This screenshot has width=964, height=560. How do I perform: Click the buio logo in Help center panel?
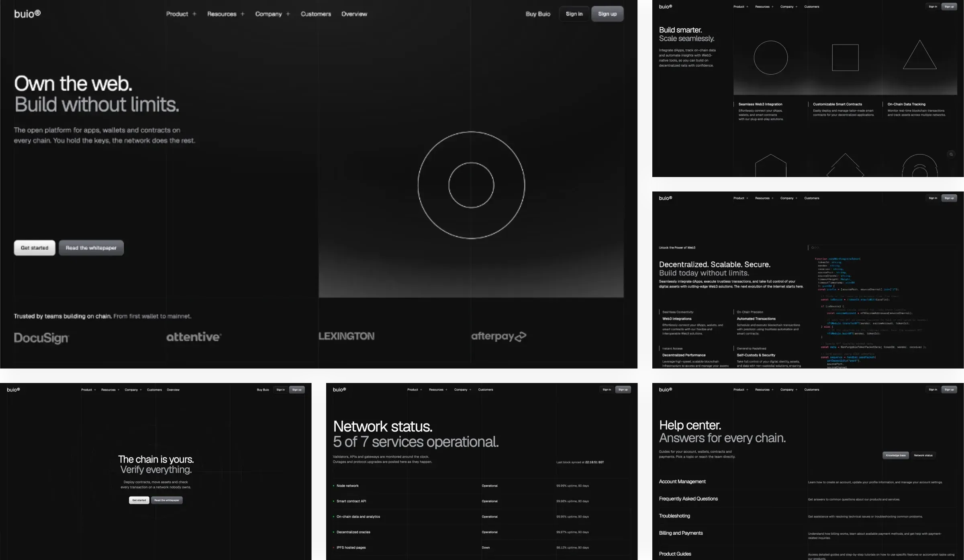(x=666, y=389)
